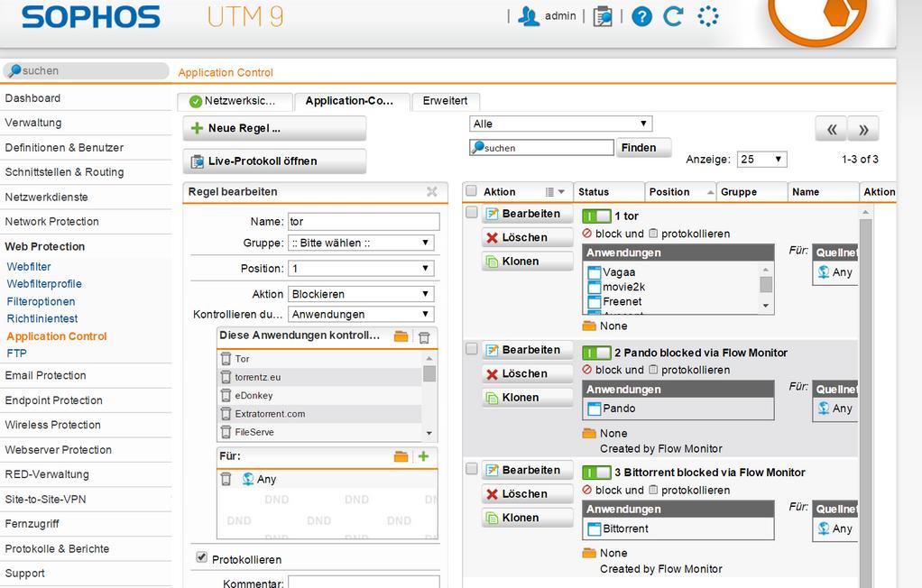Open the admin user menu
The height and width of the screenshot is (588, 922).
(547, 16)
